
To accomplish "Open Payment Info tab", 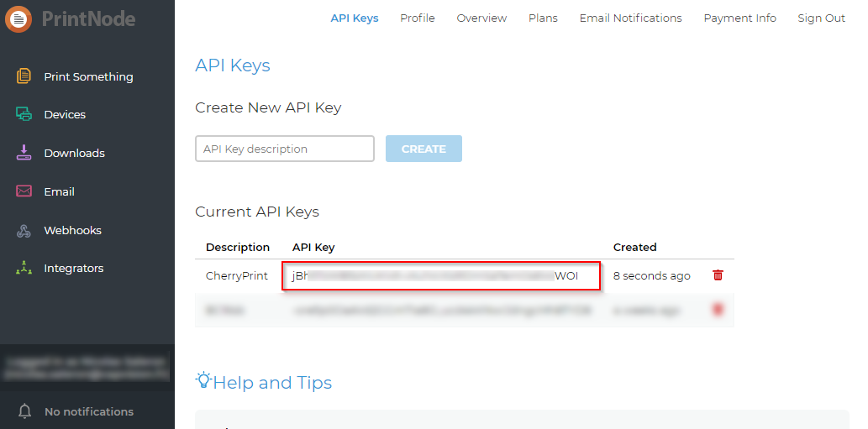I will coord(739,18).
